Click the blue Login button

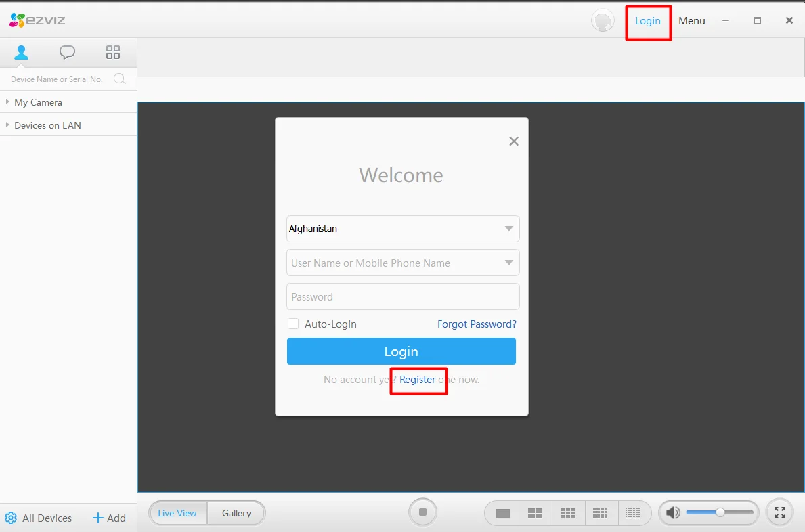[401, 351]
